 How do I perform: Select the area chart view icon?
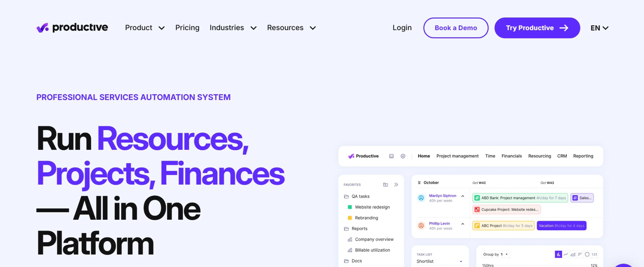coord(573,254)
